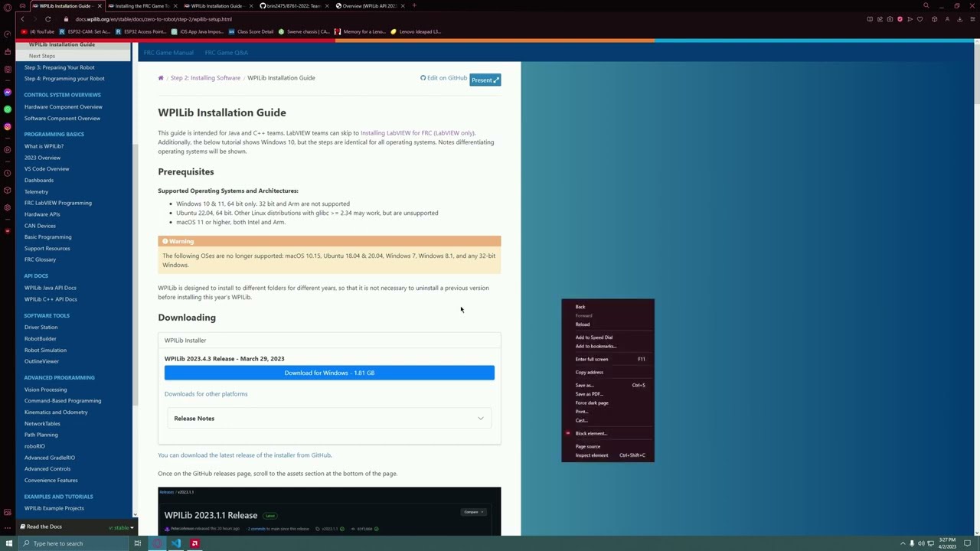Click Step 2: Installing Software breadcrumb

point(205,78)
